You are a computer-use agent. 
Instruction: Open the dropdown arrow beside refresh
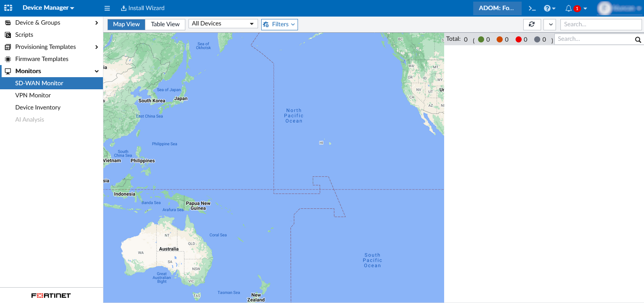tap(550, 24)
